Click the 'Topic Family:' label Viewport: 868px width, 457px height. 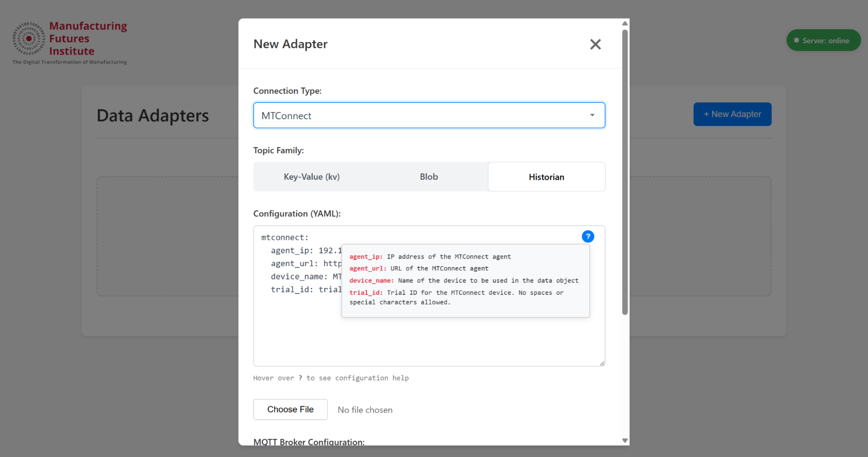click(x=278, y=150)
